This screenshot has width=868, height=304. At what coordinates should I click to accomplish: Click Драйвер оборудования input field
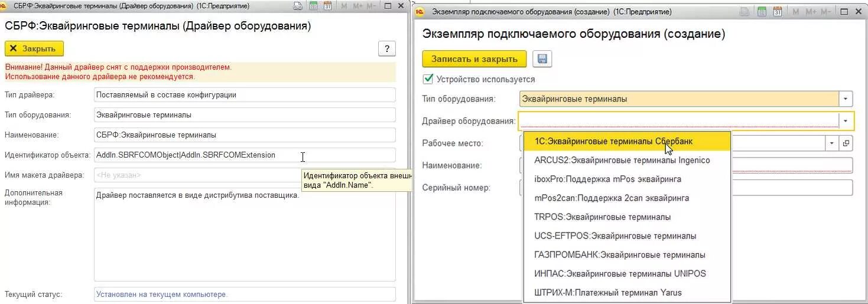(x=678, y=121)
